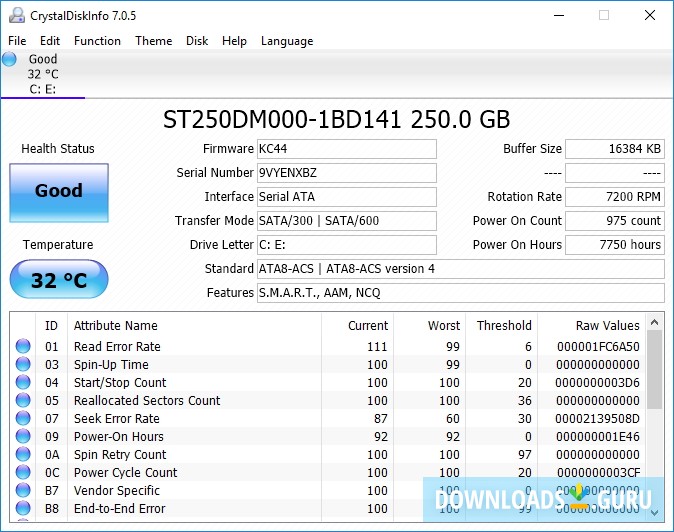
Task: Click the Raw Values column header
Action: pos(607,325)
